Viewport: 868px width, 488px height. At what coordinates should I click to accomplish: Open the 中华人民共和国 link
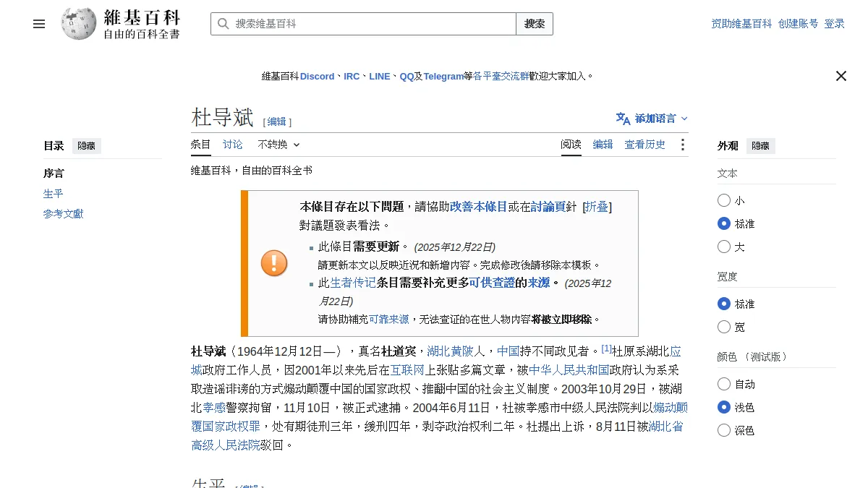click(x=569, y=370)
